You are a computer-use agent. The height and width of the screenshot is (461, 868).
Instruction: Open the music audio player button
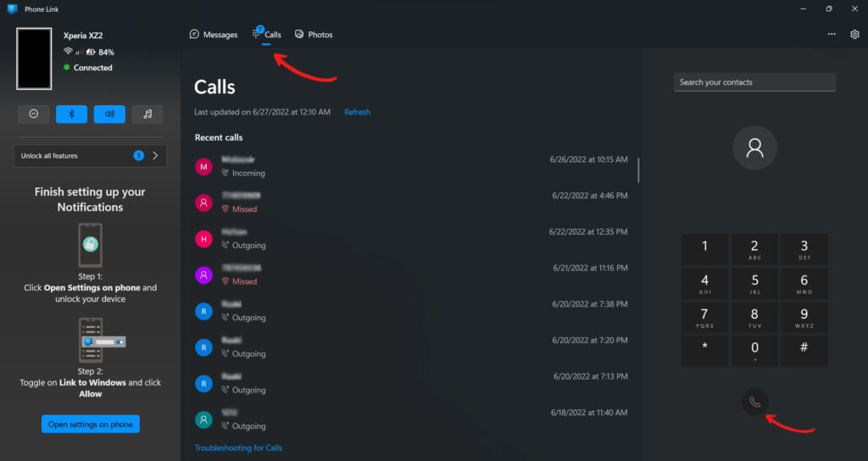click(x=147, y=114)
